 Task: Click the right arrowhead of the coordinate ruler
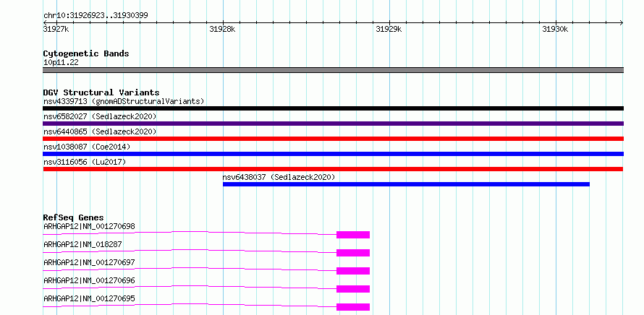click(621, 22)
